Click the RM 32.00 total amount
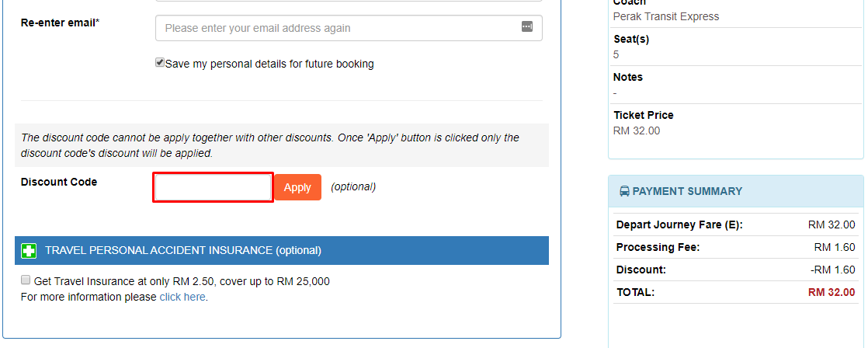 (x=832, y=293)
